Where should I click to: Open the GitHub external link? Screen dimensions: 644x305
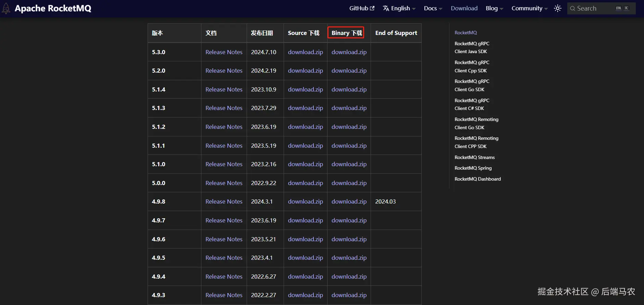pos(362,8)
